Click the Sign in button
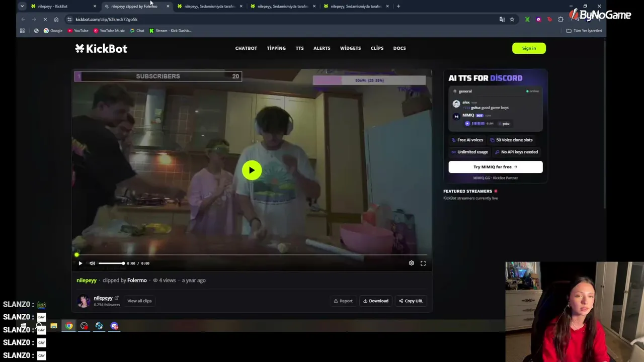This screenshot has width=644, height=362. click(529, 48)
